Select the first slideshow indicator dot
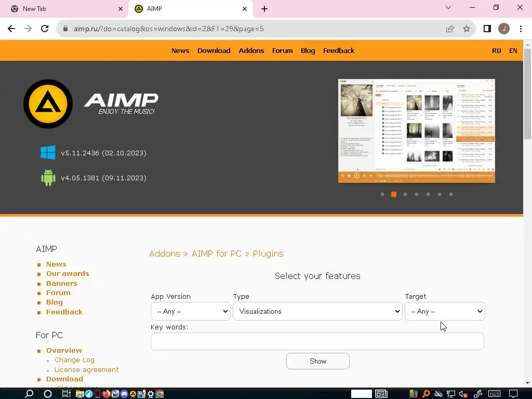The height and width of the screenshot is (399, 532). point(382,194)
